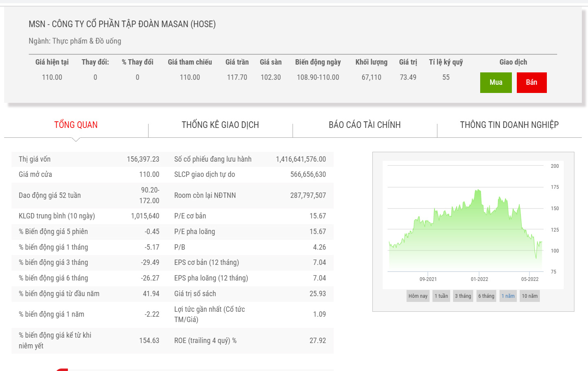Click the 01-2022 marker on the chart axis

point(479,279)
